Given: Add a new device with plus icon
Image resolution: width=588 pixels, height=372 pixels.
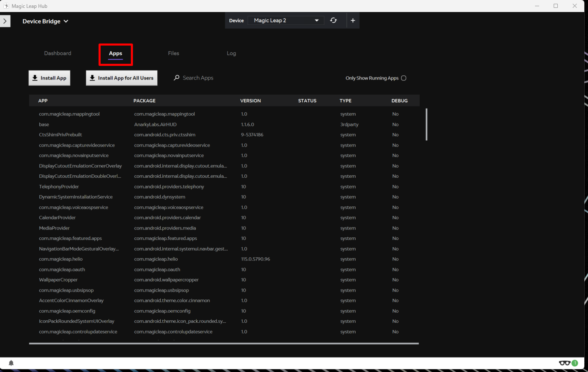Looking at the screenshot, I should pos(353,20).
